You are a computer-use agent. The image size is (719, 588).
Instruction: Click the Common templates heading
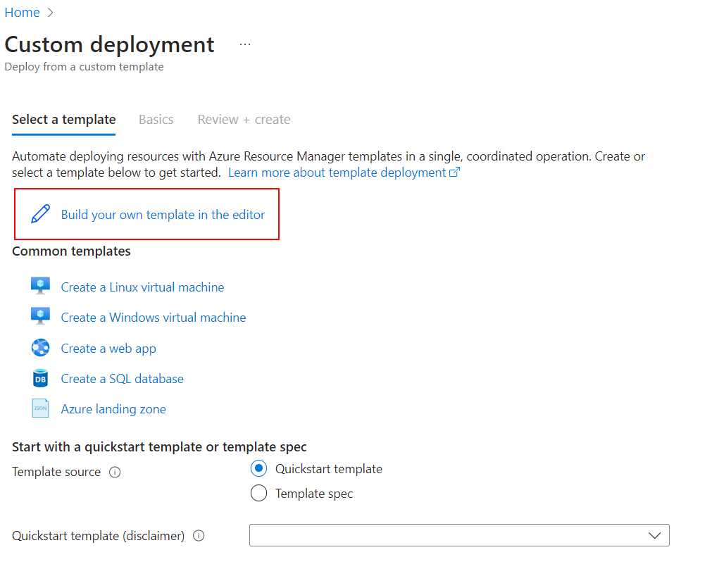(x=71, y=251)
